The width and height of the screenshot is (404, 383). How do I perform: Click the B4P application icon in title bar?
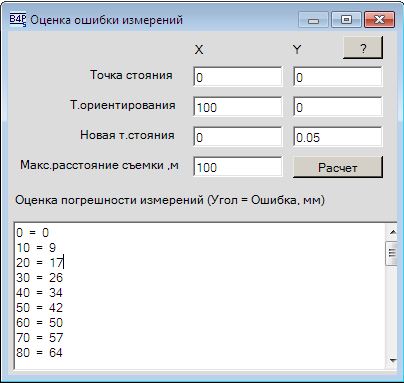click(x=17, y=20)
